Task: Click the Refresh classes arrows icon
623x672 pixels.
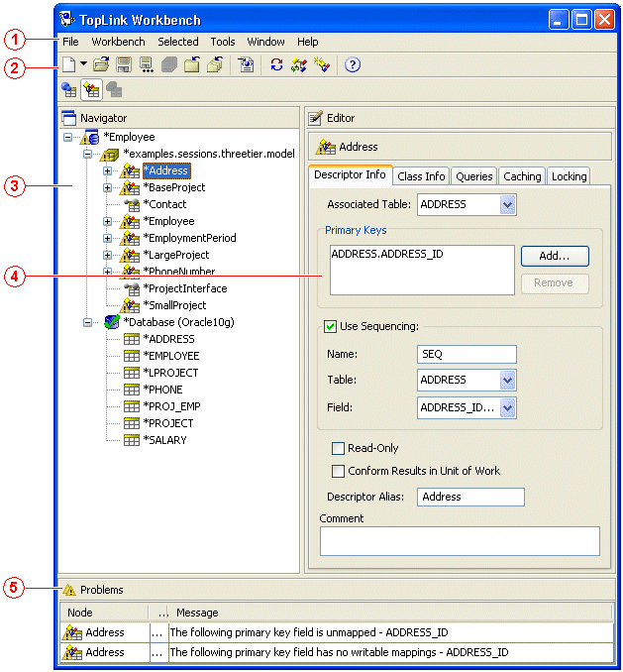Action: coord(276,64)
